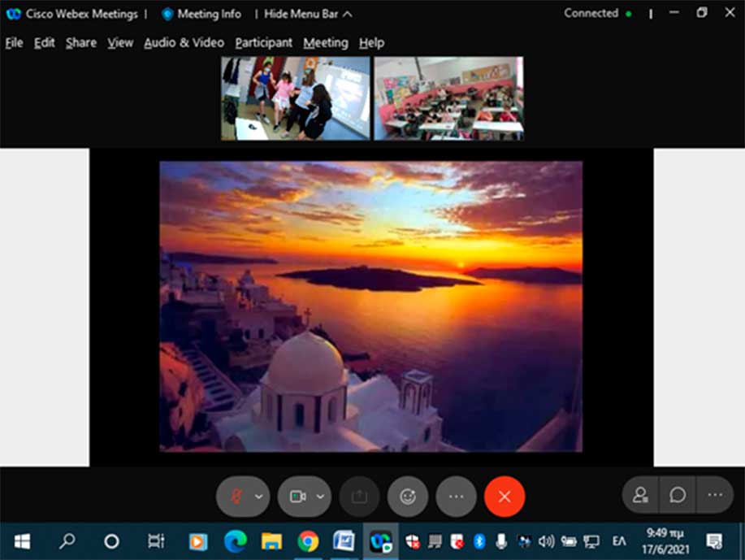Open the Chat panel
Viewport: 745px width, 560px height.
[x=678, y=495]
